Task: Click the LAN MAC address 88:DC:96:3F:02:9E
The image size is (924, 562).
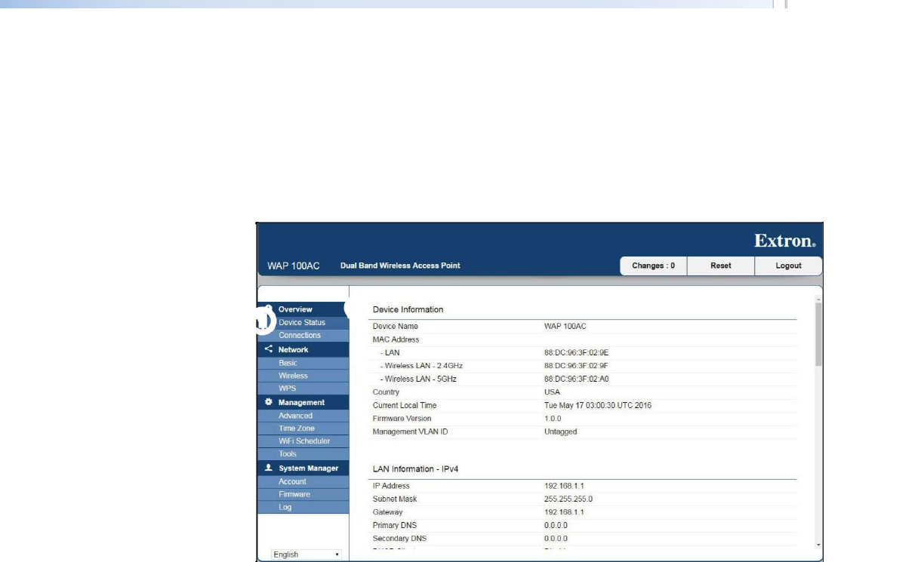Action: (x=576, y=353)
